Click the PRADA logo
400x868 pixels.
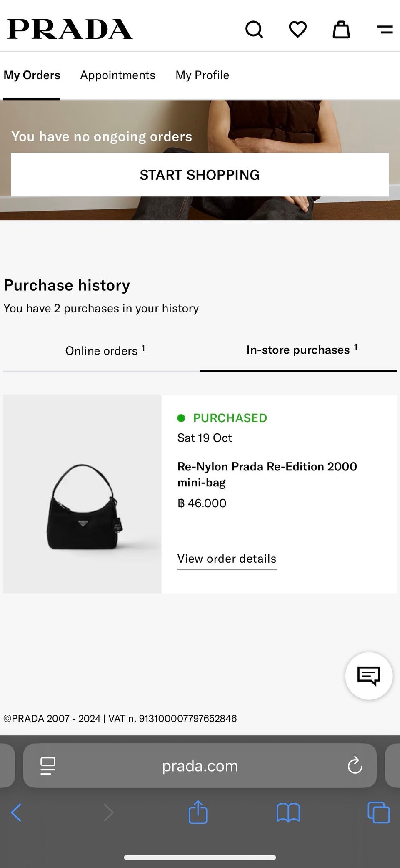(70, 30)
